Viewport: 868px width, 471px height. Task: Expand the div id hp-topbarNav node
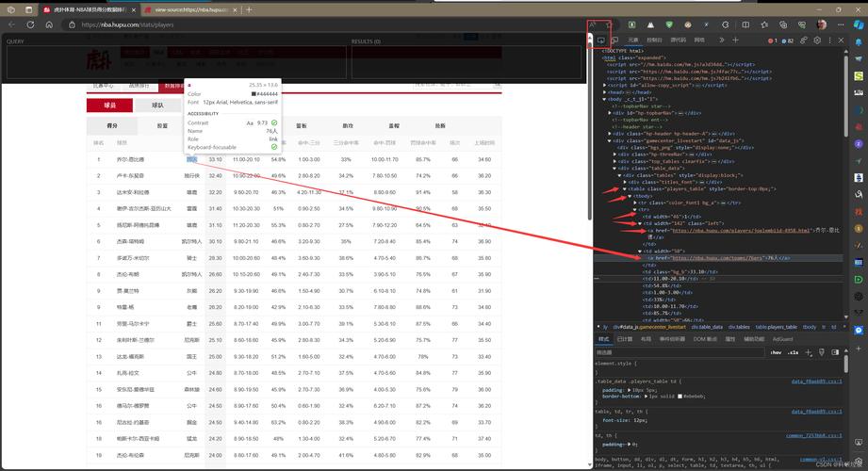pyautogui.click(x=610, y=113)
